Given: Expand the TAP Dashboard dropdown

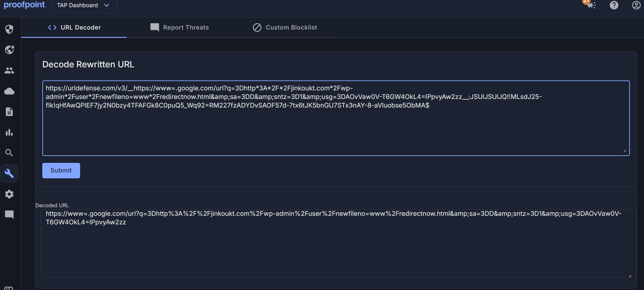Looking at the screenshot, I should (84, 5).
